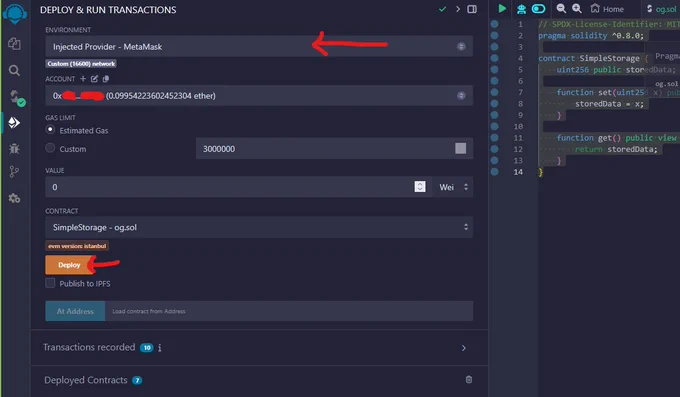Viewport: 680px width, 397px height.
Task: Open the Git source control icon
Action: point(14,172)
